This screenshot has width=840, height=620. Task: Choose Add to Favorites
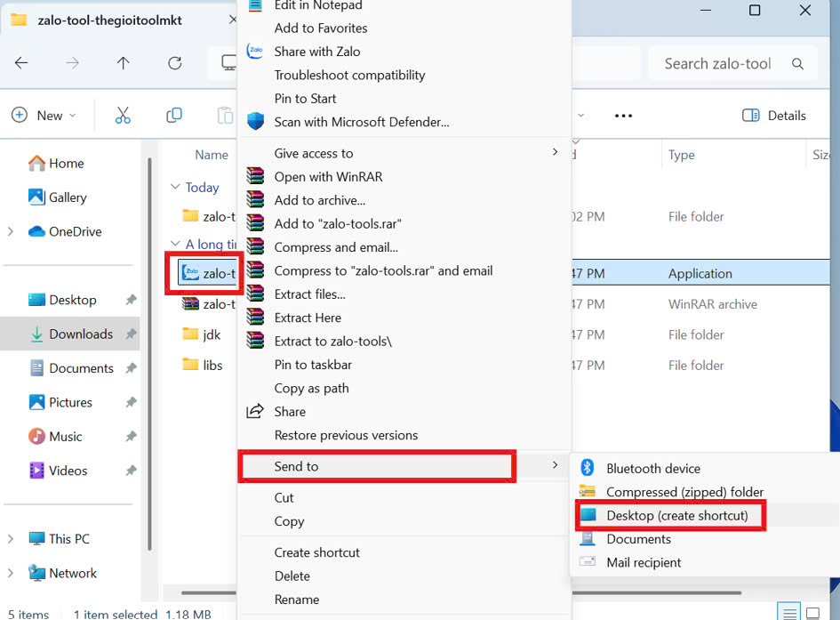click(x=321, y=28)
